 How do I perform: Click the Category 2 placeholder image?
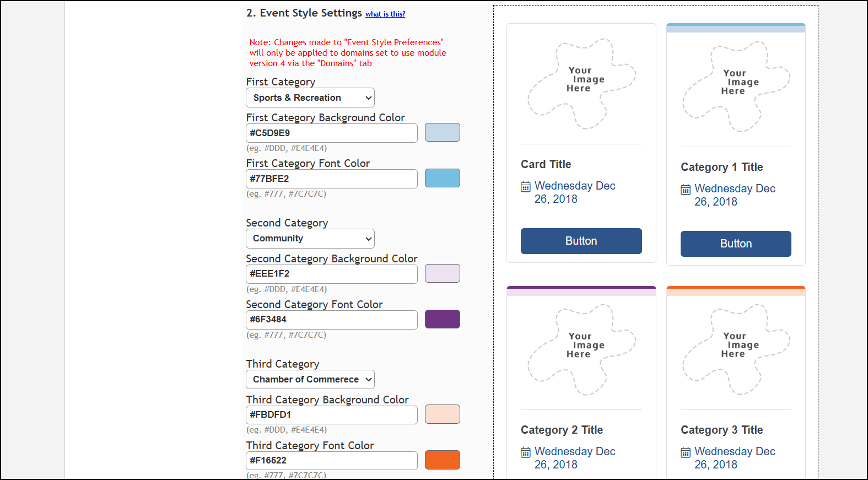pyautogui.click(x=581, y=349)
